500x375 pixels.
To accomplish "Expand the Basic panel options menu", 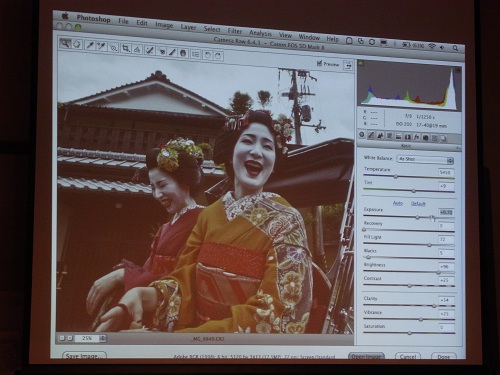I will tap(459, 147).
